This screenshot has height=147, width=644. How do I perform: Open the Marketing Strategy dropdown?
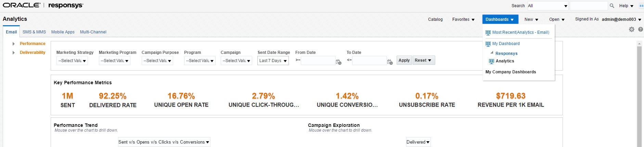pos(72,61)
